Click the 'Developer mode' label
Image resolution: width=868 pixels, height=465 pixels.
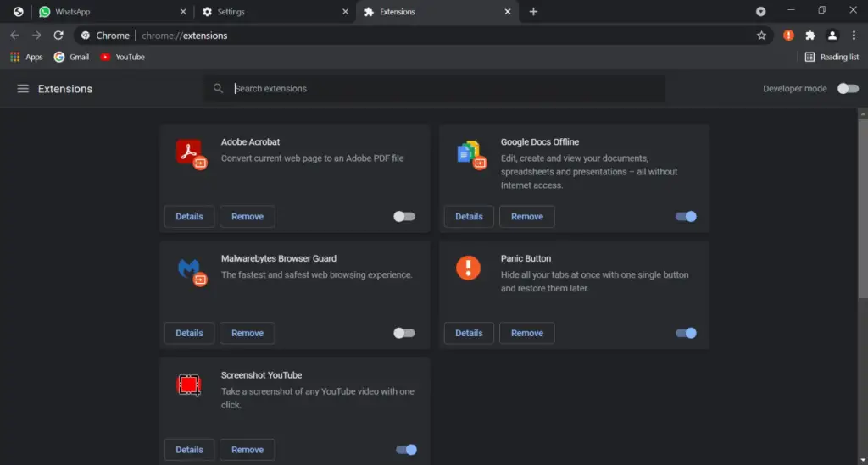pos(794,88)
